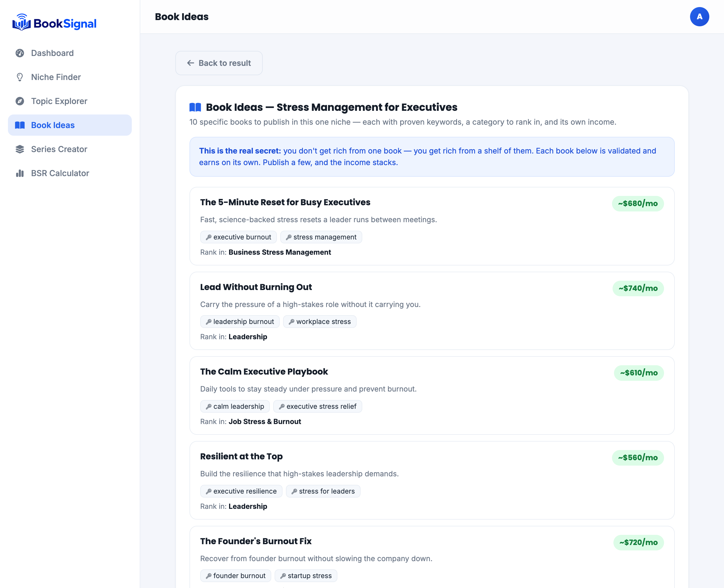The height and width of the screenshot is (588, 724).
Task: Click title Lead Without Burning Out
Action: 256,287
